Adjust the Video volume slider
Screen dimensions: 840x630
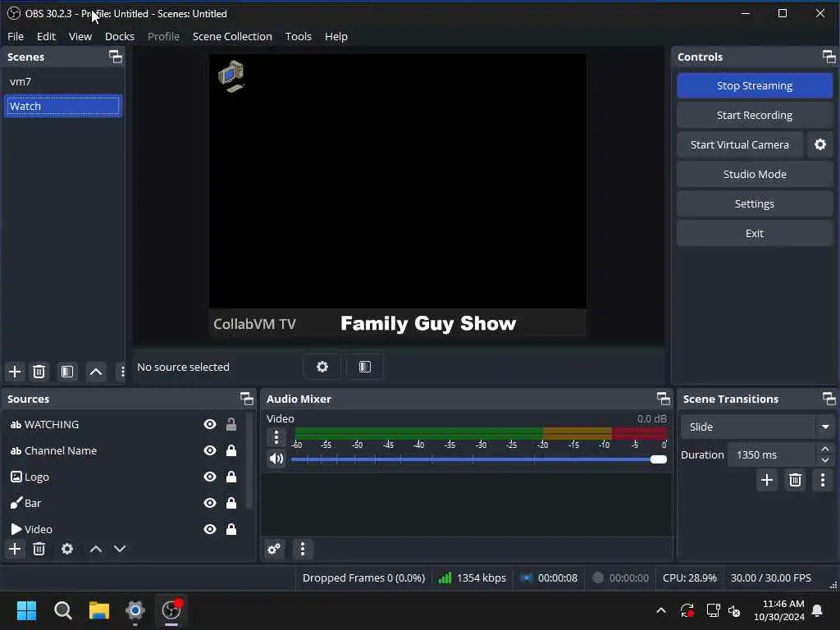[x=479, y=459]
